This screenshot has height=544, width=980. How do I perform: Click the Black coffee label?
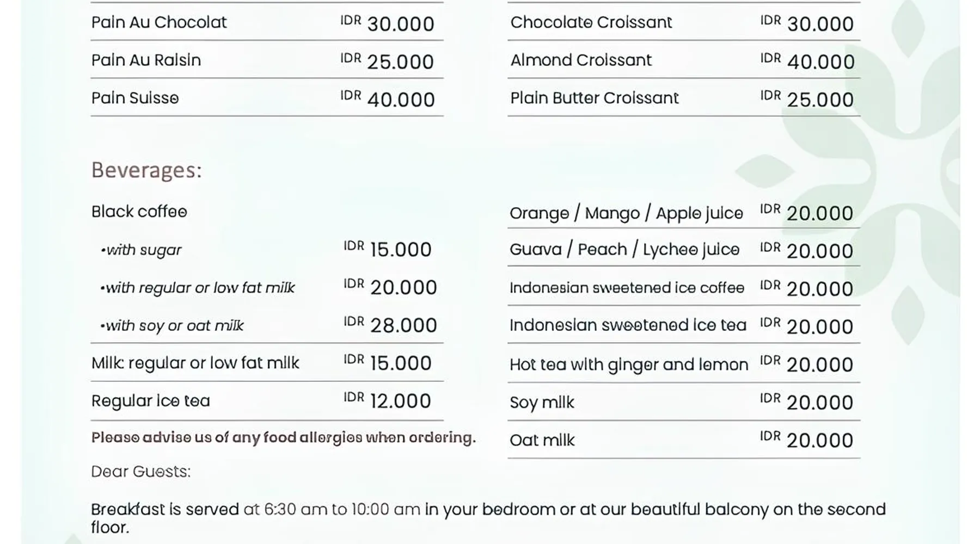tap(139, 212)
